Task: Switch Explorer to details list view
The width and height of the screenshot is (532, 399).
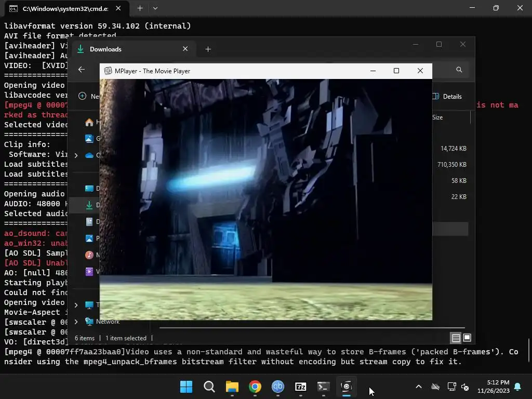Action: coord(456,338)
